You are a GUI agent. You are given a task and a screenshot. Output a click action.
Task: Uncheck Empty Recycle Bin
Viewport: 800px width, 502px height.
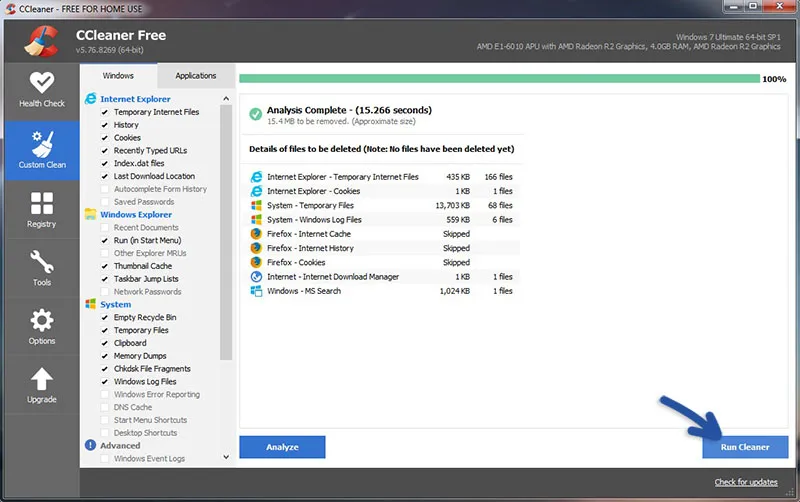pos(105,317)
